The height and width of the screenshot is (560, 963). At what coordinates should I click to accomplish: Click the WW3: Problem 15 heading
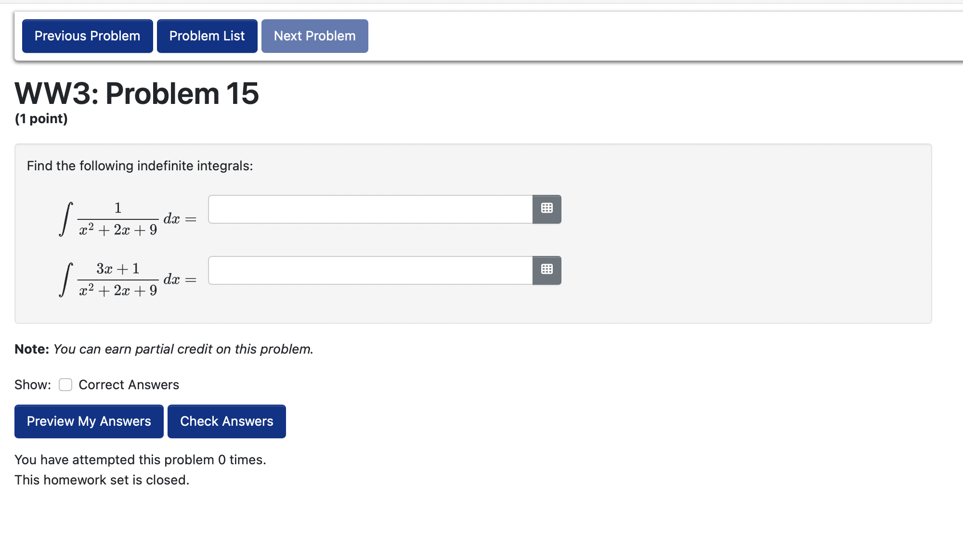136,94
